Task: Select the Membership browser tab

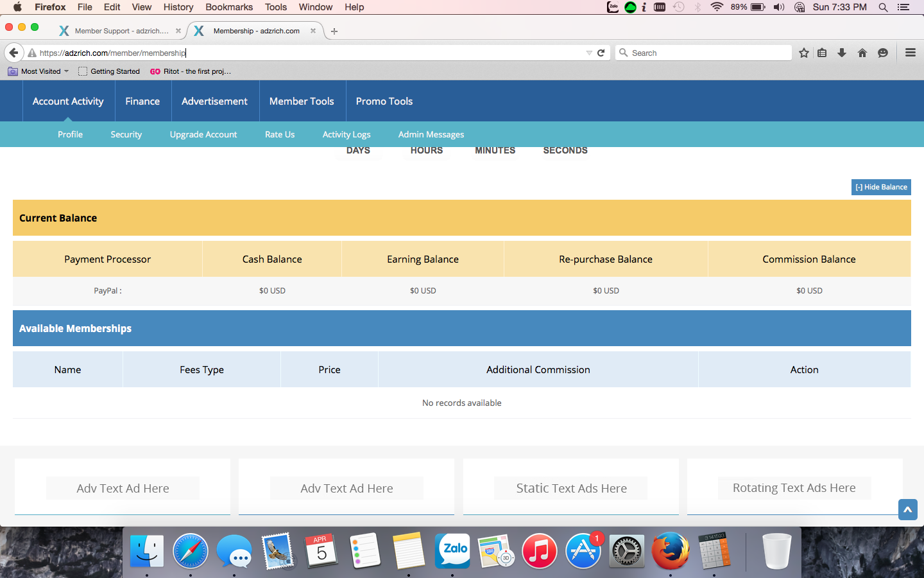Action: click(257, 31)
